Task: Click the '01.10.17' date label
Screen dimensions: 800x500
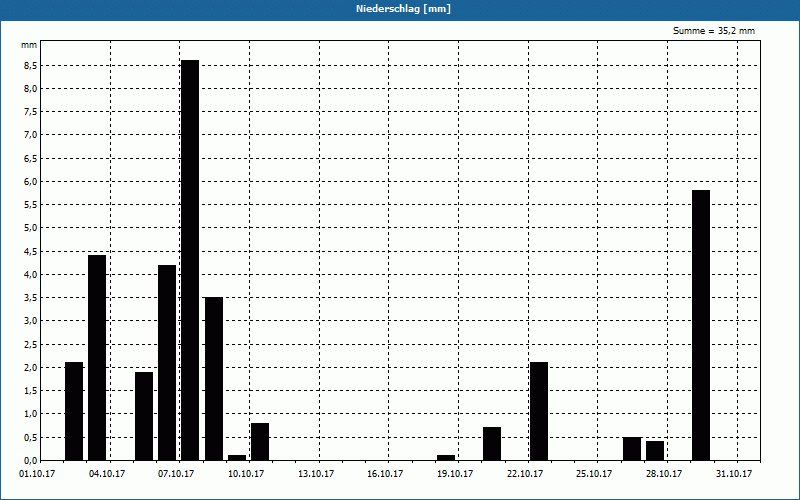Action: (x=37, y=474)
